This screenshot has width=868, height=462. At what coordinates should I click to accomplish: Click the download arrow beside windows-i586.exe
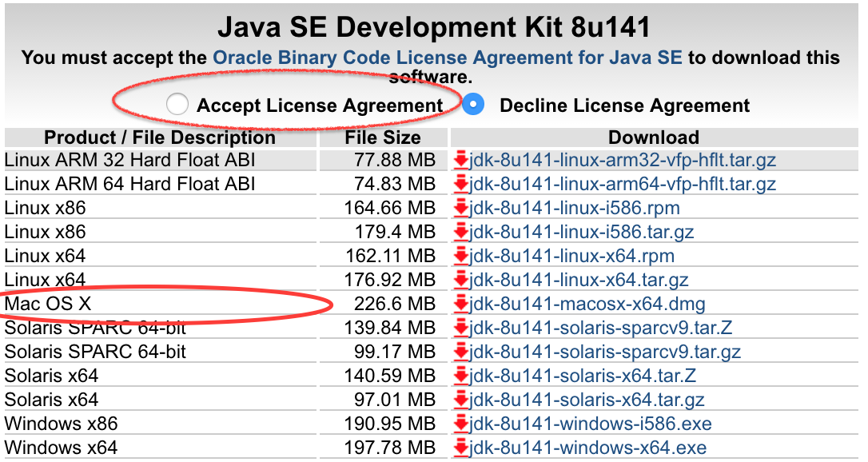(x=460, y=424)
